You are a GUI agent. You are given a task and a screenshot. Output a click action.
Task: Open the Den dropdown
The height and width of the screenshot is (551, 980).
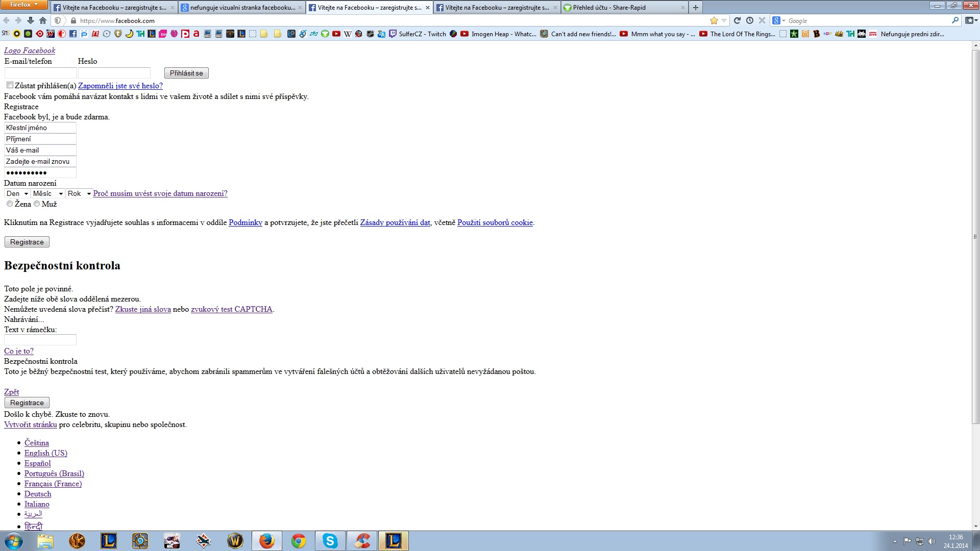click(x=17, y=193)
